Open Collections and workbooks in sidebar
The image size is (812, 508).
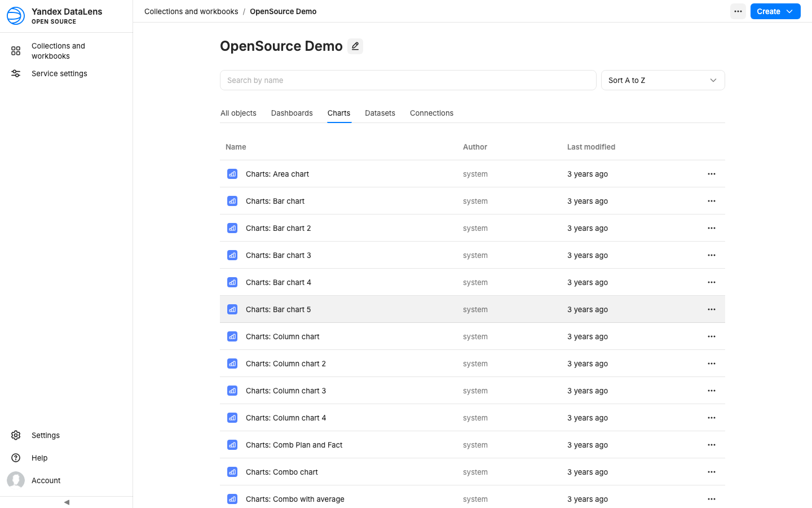click(66, 51)
